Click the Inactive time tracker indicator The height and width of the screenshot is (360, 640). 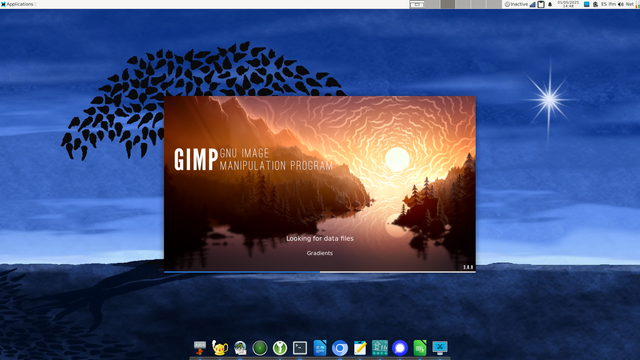[x=516, y=4]
